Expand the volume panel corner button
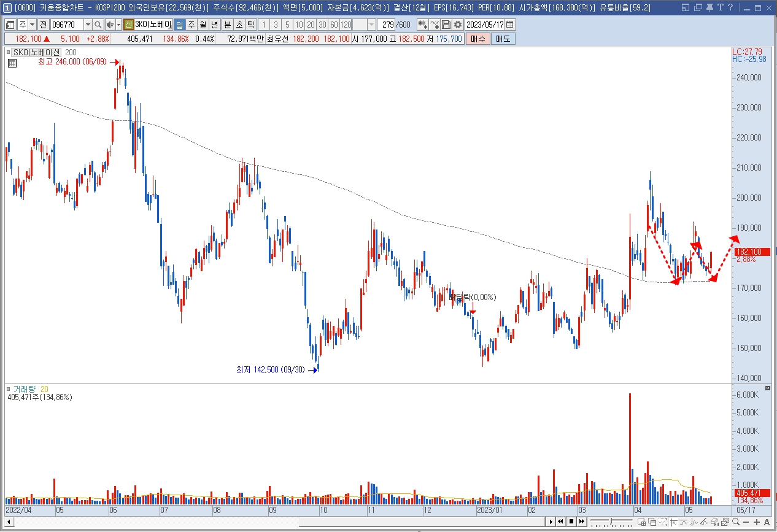777x532 pixels. click(x=767, y=389)
